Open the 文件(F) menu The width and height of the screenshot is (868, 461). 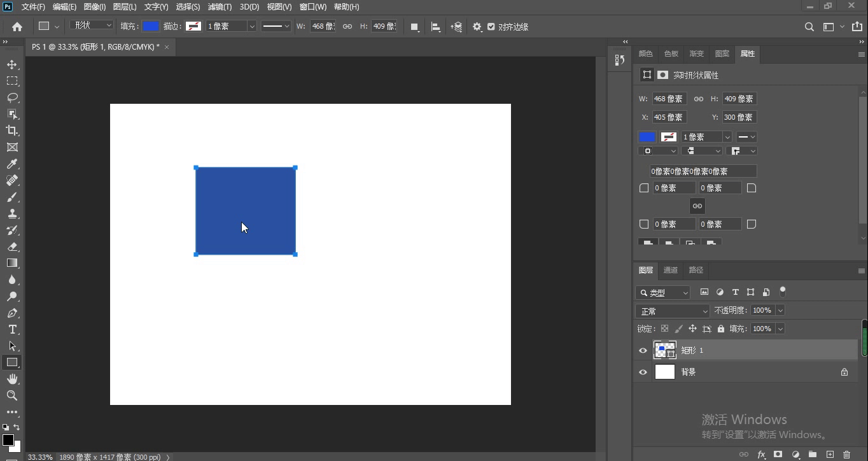pos(33,6)
